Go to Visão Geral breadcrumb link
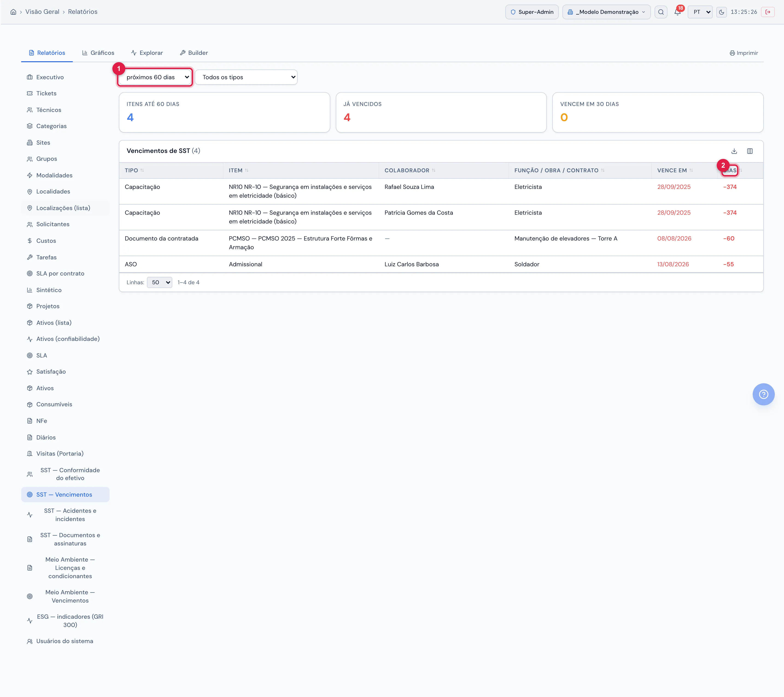 (42, 12)
